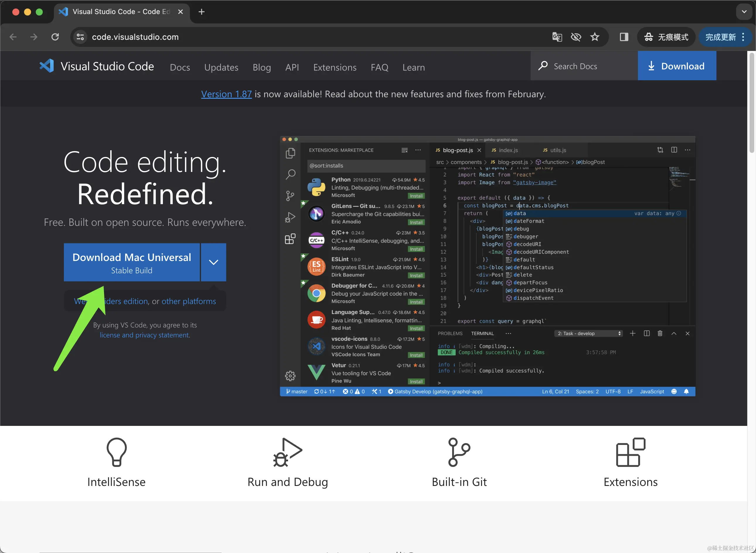
Task: Open the browser side panel icon
Action: click(x=624, y=37)
